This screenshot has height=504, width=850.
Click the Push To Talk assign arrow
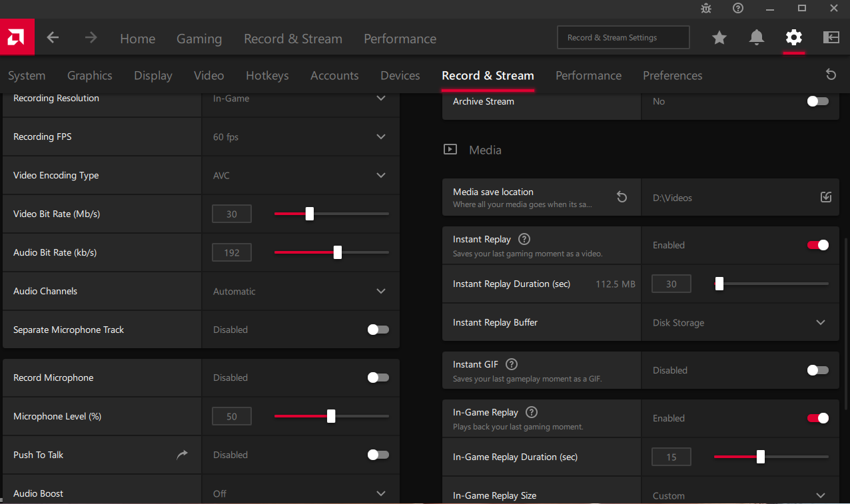coord(182,454)
